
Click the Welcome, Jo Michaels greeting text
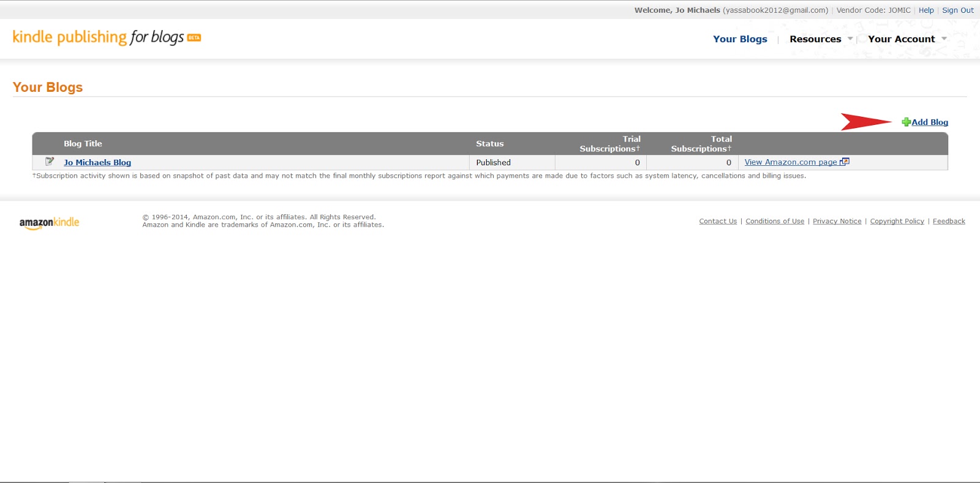677,10
